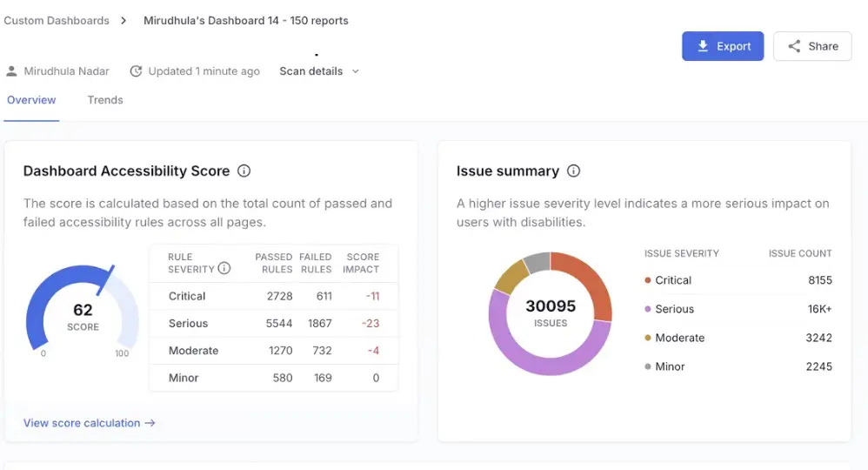Click the Serious purple dot in legend

(x=648, y=309)
